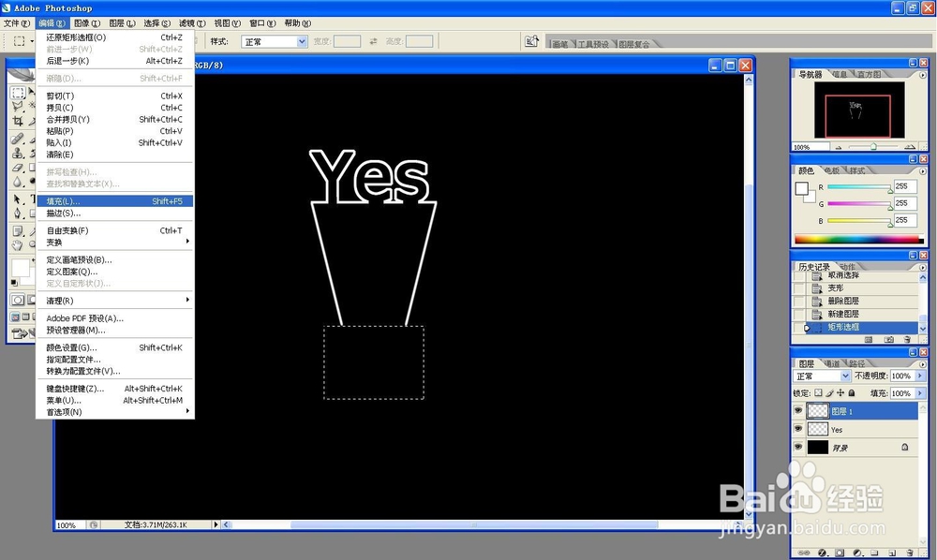Select the Pen tool

point(18,214)
